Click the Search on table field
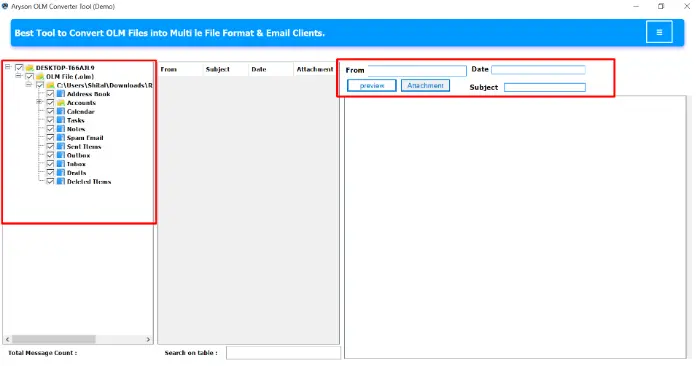The width and height of the screenshot is (700, 366). pos(283,353)
